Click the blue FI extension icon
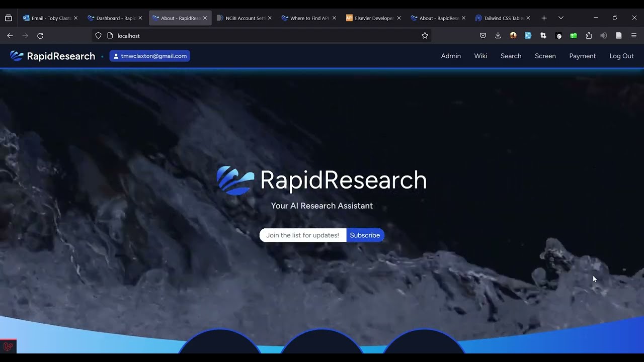The width and height of the screenshot is (644, 362). [x=528, y=36]
